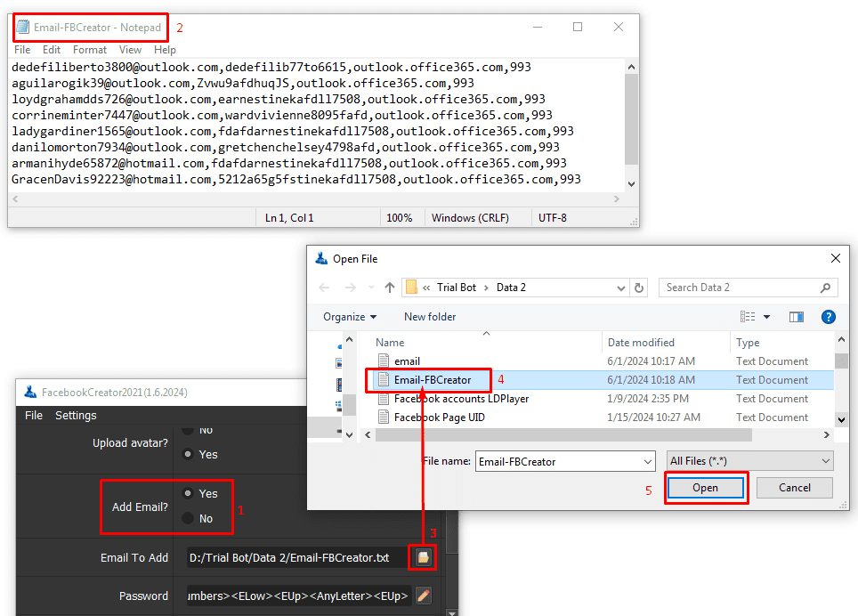Click navigation pane scroll up arrow
858x616 pixels.
[x=349, y=340]
